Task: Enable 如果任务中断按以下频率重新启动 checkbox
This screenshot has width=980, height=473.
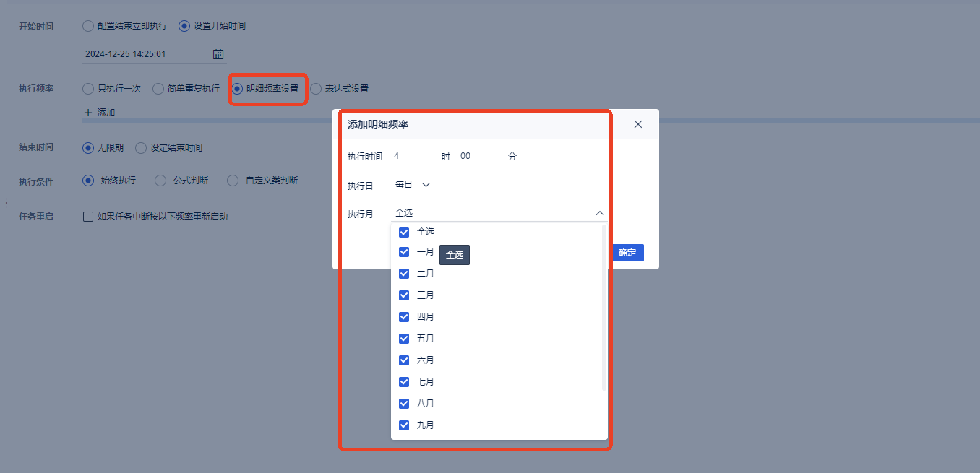Action: point(88,217)
